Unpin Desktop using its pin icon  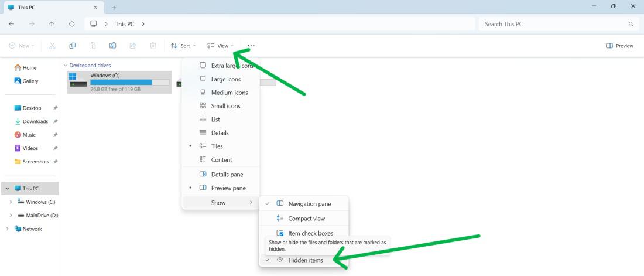click(56, 108)
